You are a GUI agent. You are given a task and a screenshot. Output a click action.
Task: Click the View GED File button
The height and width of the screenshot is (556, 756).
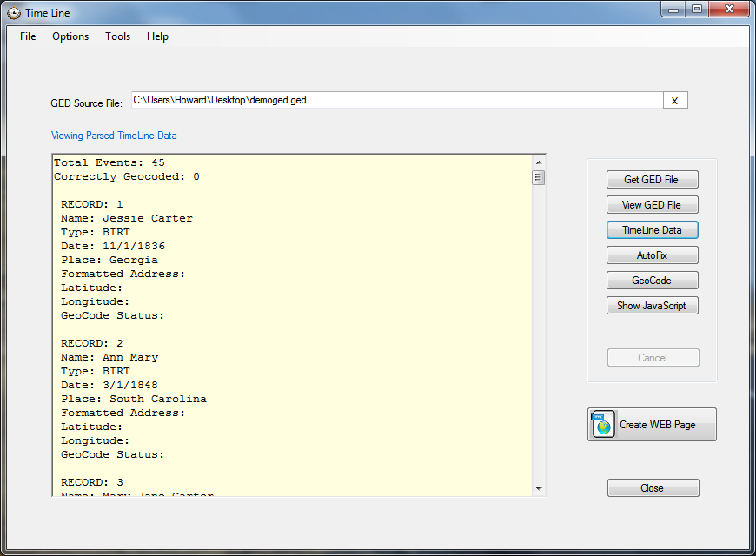[x=652, y=204]
